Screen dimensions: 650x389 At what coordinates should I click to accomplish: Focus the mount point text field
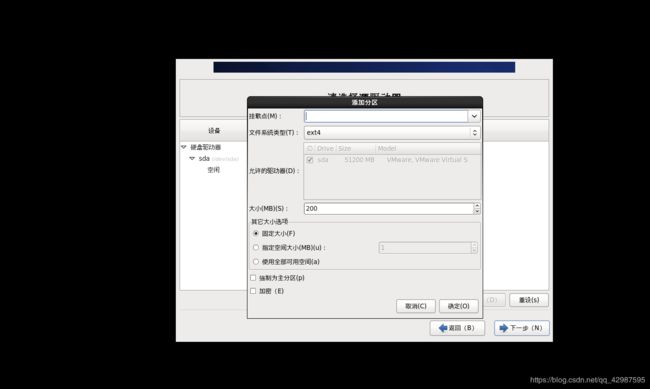tap(386, 116)
